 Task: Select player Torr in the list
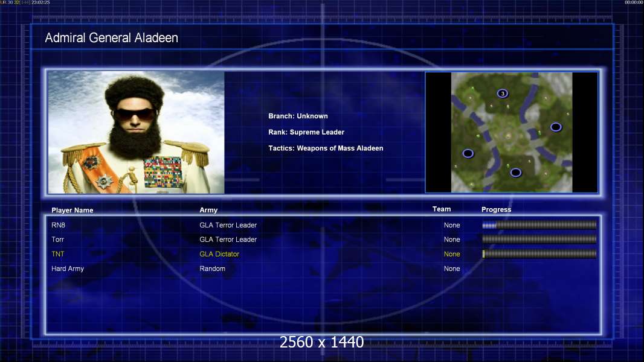coord(57,240)
